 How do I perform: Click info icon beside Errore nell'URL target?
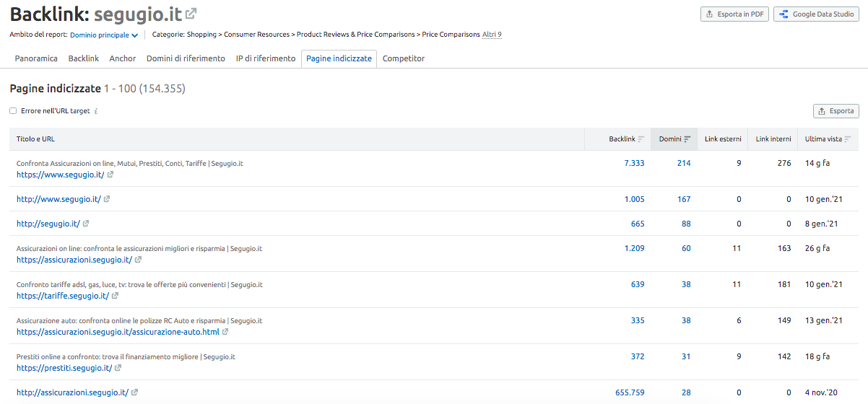tap(96, 111)
